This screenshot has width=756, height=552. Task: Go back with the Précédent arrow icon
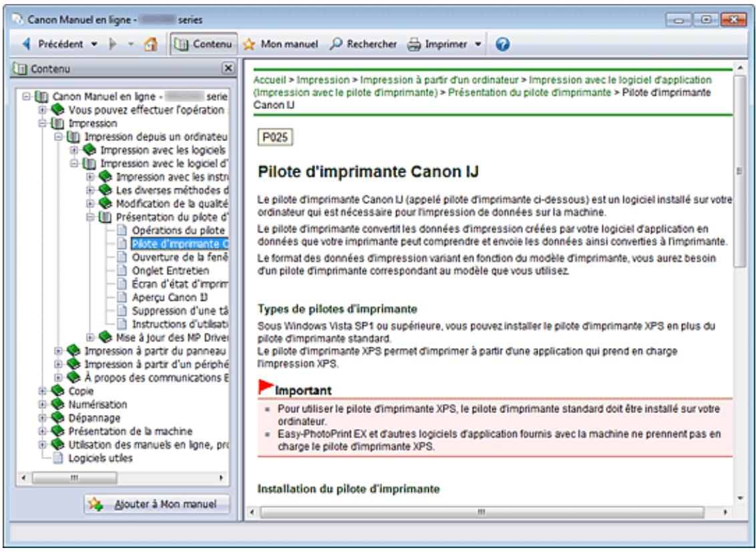tap(26, 44)
